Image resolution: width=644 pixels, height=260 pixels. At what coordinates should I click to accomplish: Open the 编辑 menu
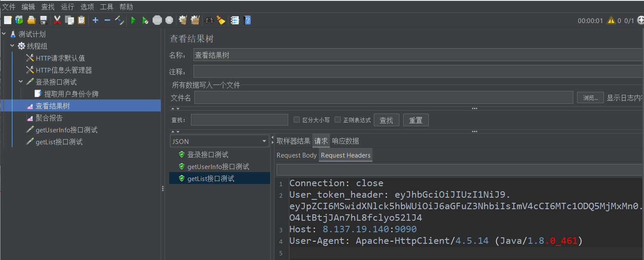[x=29, y=7]
